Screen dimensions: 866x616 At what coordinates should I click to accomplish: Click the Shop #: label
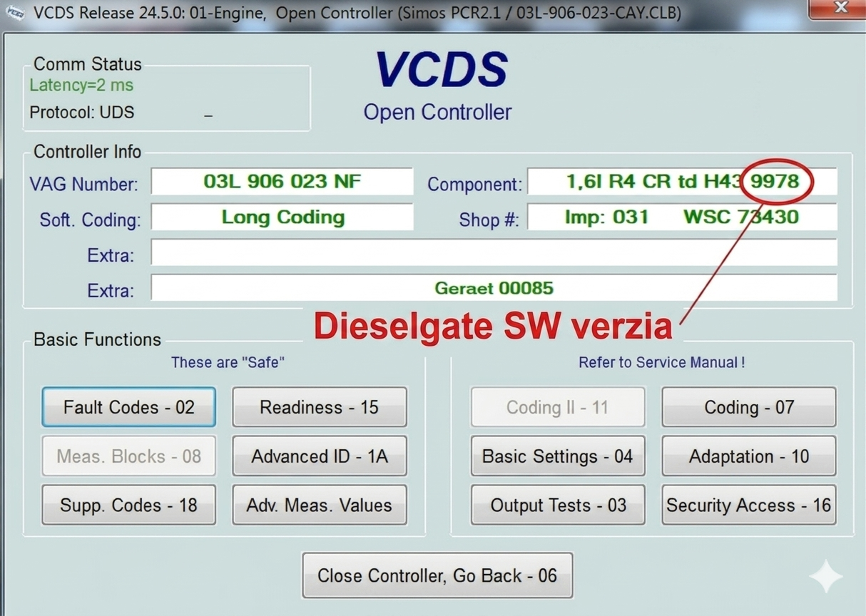tap(489, 220)
